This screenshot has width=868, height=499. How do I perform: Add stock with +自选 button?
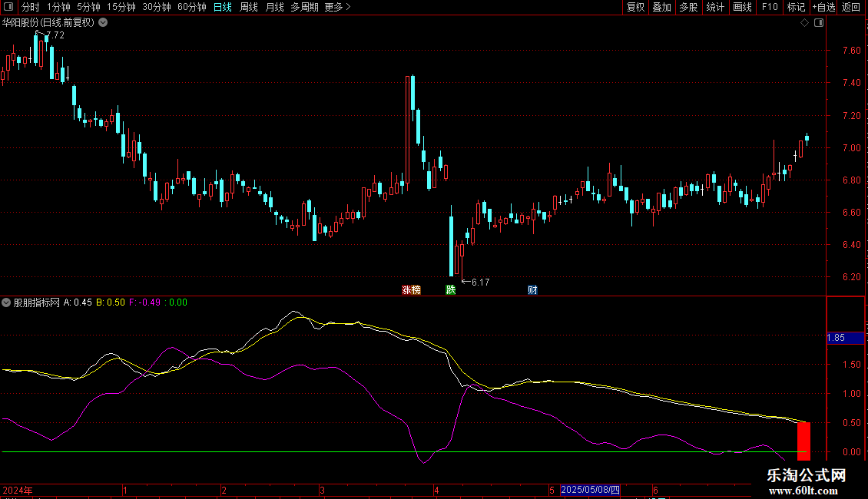[823, 7]
